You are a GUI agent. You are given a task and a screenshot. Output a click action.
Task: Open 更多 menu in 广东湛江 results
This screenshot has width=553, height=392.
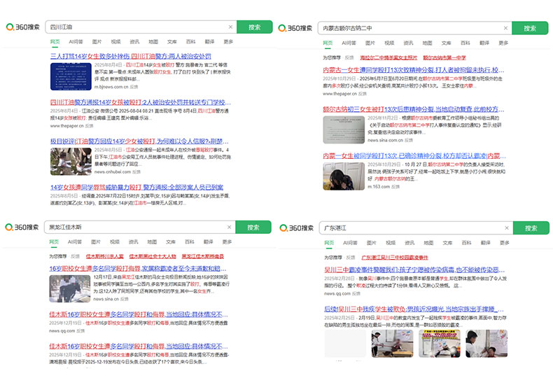505,243
